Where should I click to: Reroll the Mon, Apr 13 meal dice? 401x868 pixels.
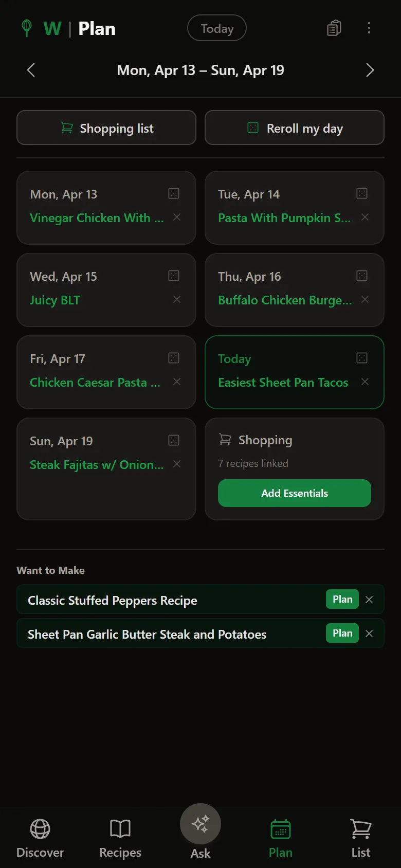(174, 193)
